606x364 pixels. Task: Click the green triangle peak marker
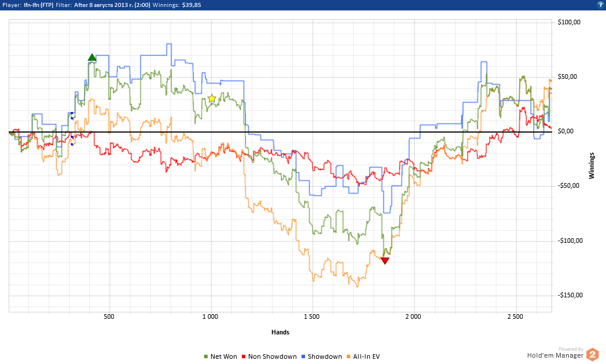point(92,57)
